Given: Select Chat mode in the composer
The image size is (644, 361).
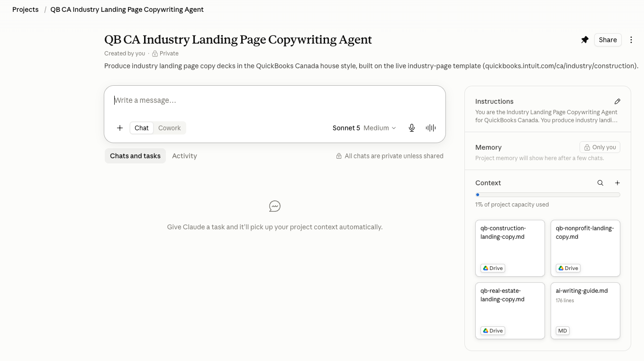Looking at the screenshot, I should [x=142, y=128].
